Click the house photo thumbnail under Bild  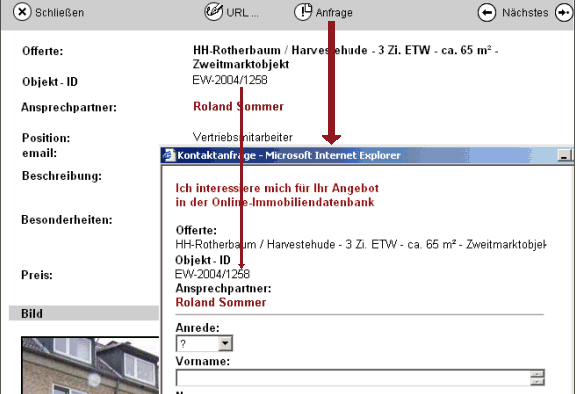(90, 365)
